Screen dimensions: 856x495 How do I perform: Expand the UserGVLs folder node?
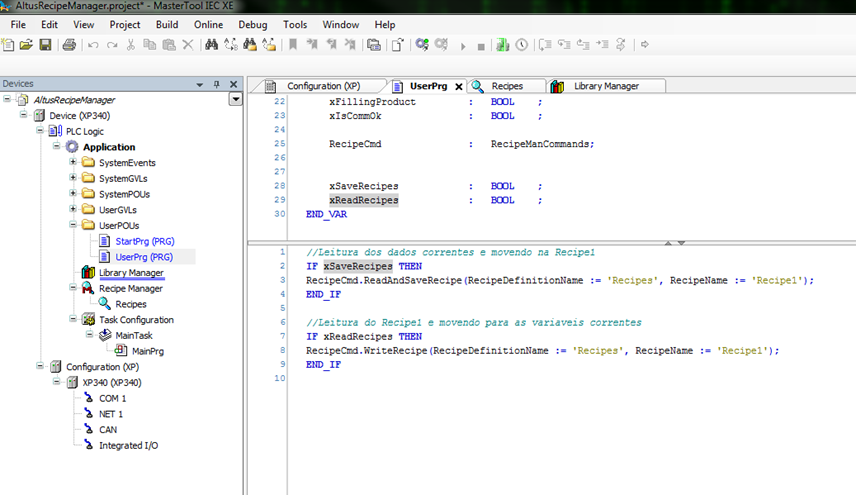point(73,210)
